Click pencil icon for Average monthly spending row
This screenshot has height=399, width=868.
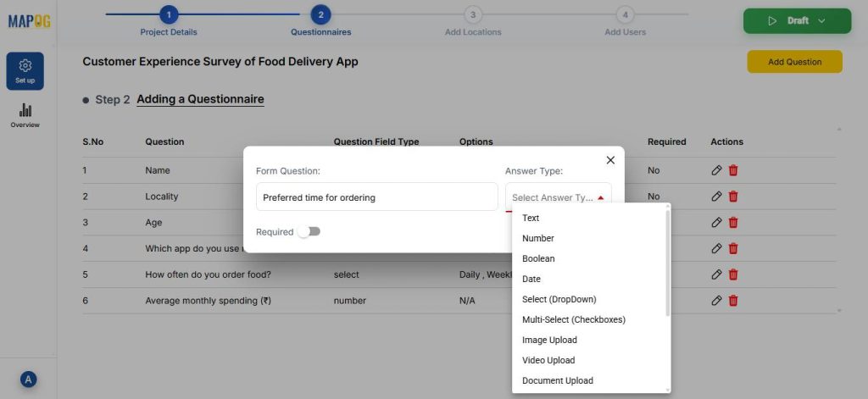click(x=716, y=300)
